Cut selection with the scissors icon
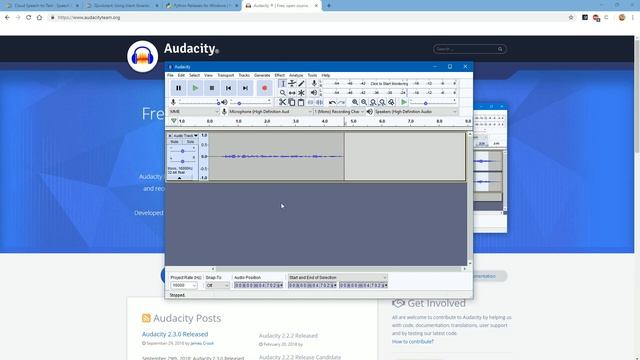Screen dimensions: 640x360 tap(282, 102)
